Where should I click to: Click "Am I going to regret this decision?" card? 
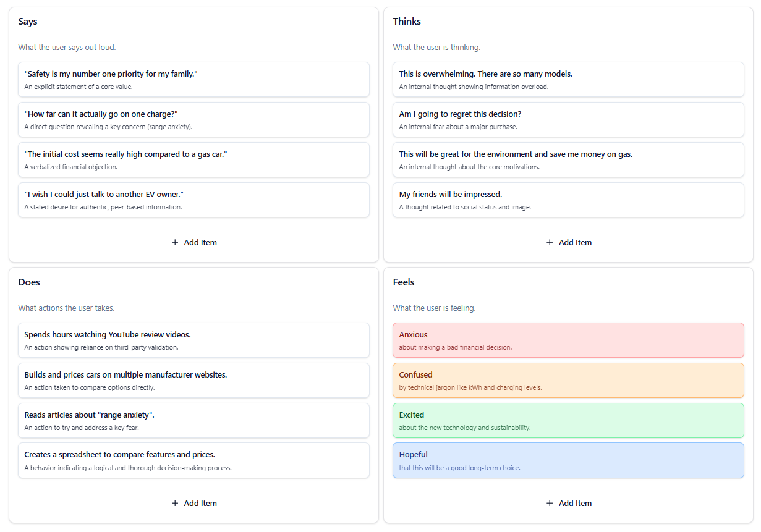[x=568, y=120]
